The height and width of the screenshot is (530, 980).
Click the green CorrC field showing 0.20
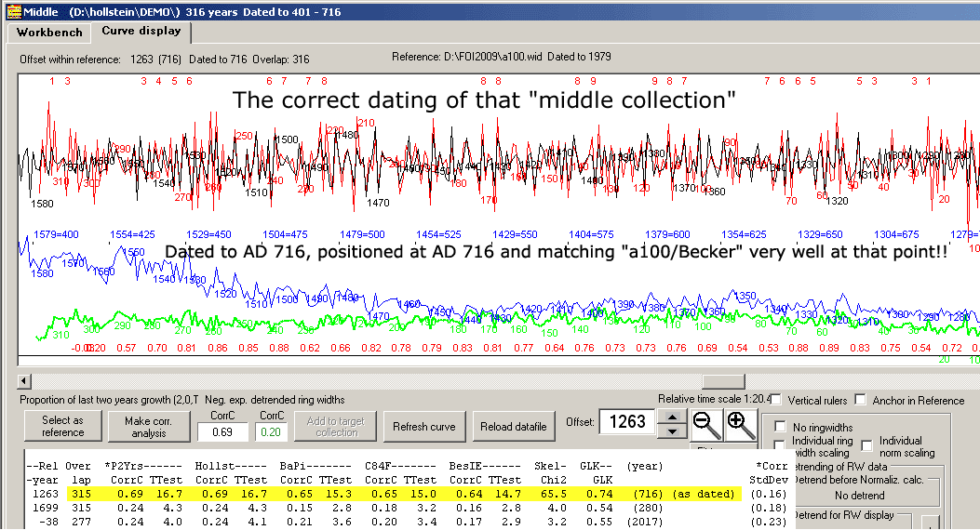click(x=271, y=432)
